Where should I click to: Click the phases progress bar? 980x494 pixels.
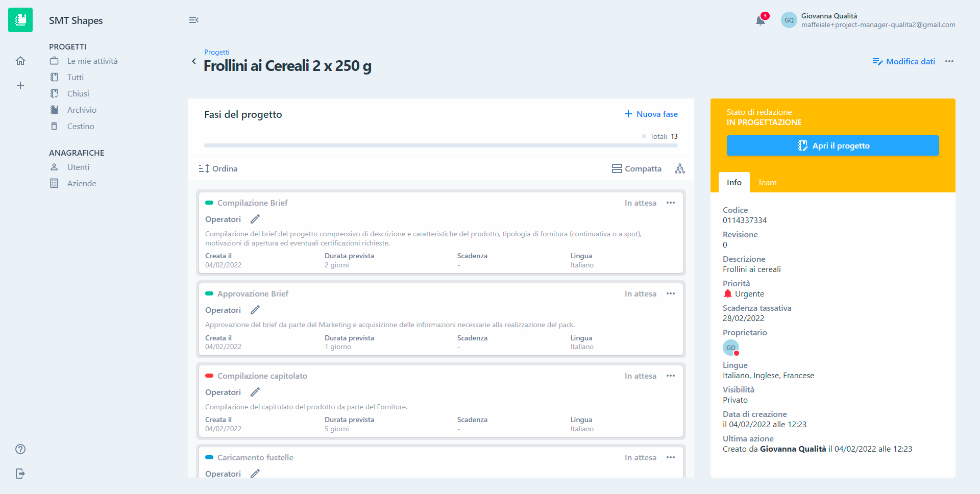click(441, 145)
